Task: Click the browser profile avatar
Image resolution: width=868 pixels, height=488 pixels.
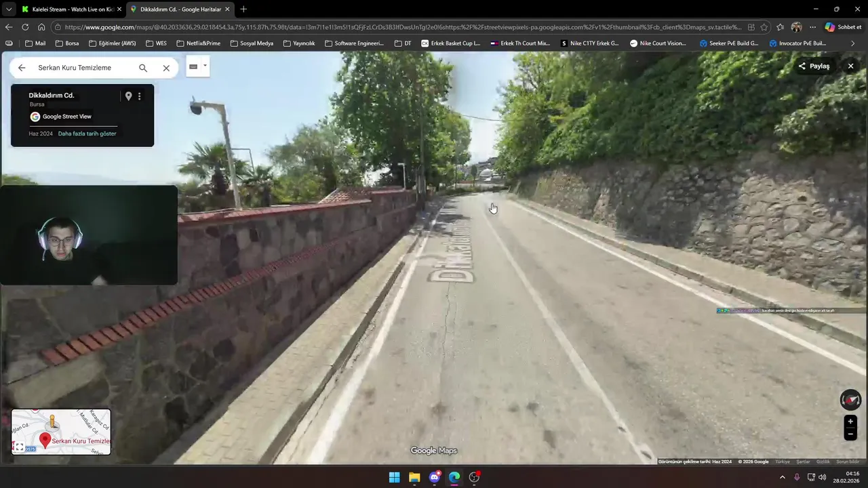Action: pos(796,27)
